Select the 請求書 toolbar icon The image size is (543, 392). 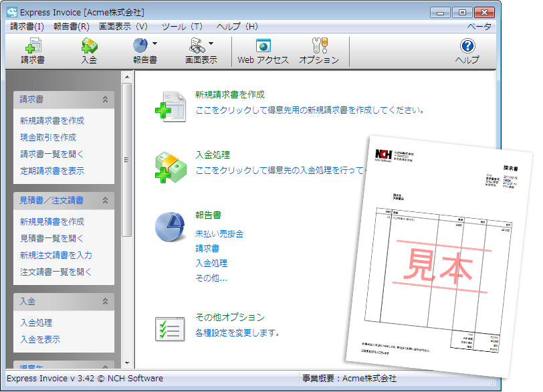33,51
